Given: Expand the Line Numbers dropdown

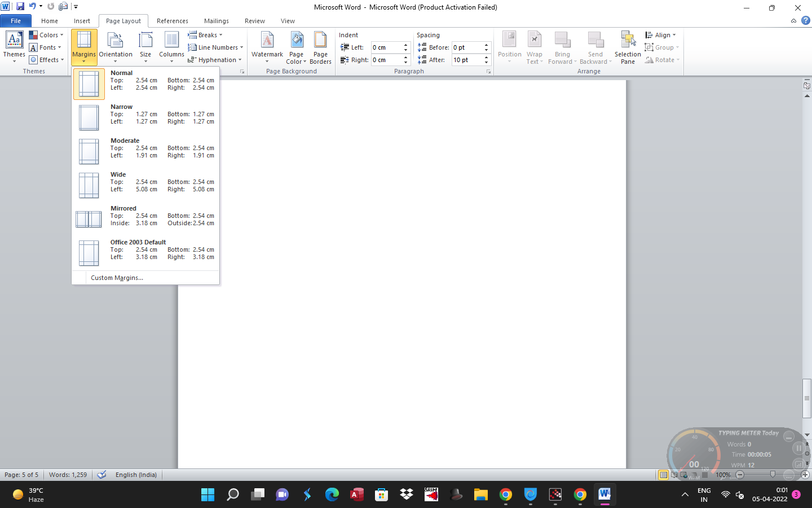Looking at the screenshot, I should 215,47.
